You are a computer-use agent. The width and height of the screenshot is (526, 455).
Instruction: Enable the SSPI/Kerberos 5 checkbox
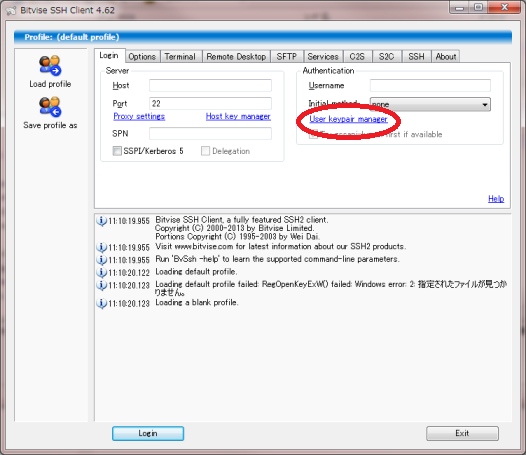[x=117, y=151]
